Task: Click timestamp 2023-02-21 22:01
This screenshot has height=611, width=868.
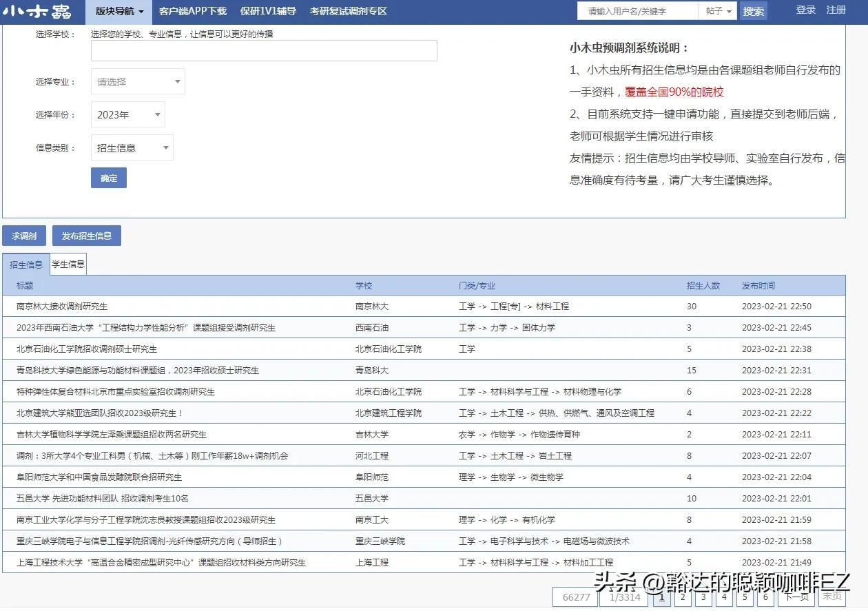Action: point(776,498)
